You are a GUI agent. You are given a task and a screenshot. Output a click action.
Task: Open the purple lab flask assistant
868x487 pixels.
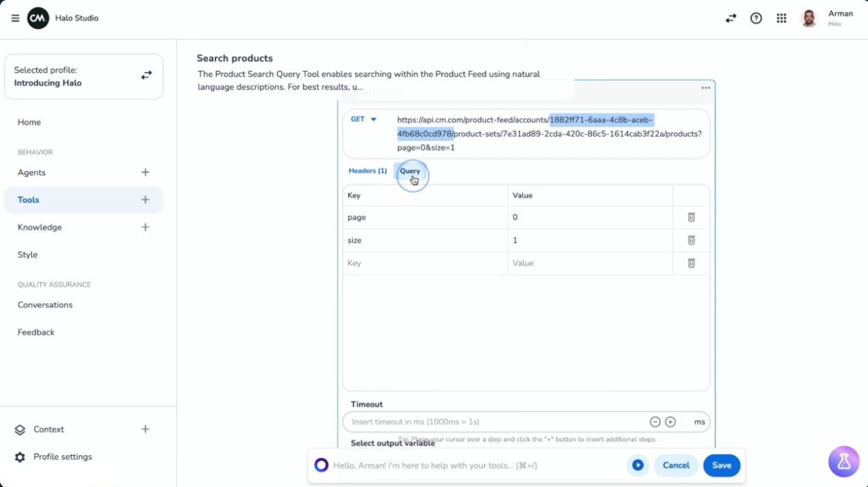point(844,462)
